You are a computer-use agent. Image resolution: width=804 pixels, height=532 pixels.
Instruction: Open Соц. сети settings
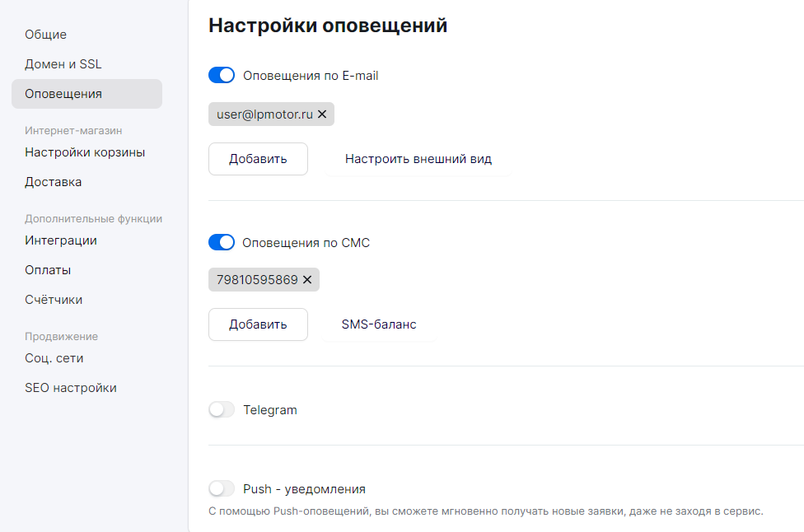pos(54,358)
